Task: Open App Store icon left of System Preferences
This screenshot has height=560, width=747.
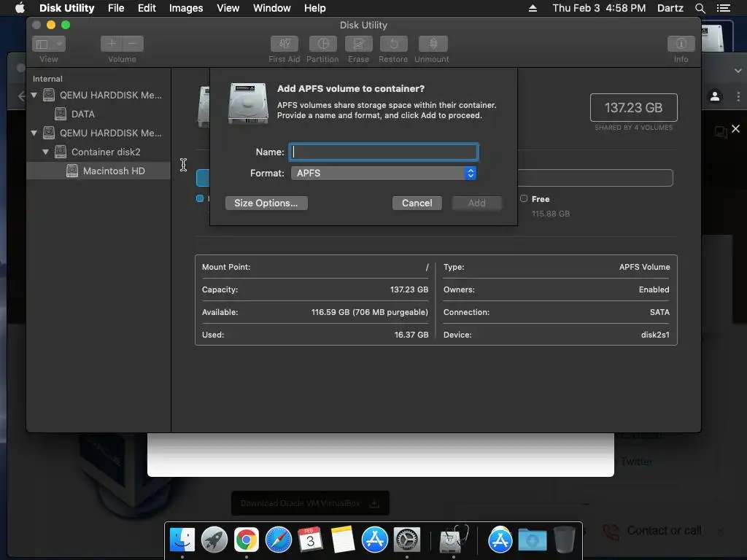Action: 375,540
